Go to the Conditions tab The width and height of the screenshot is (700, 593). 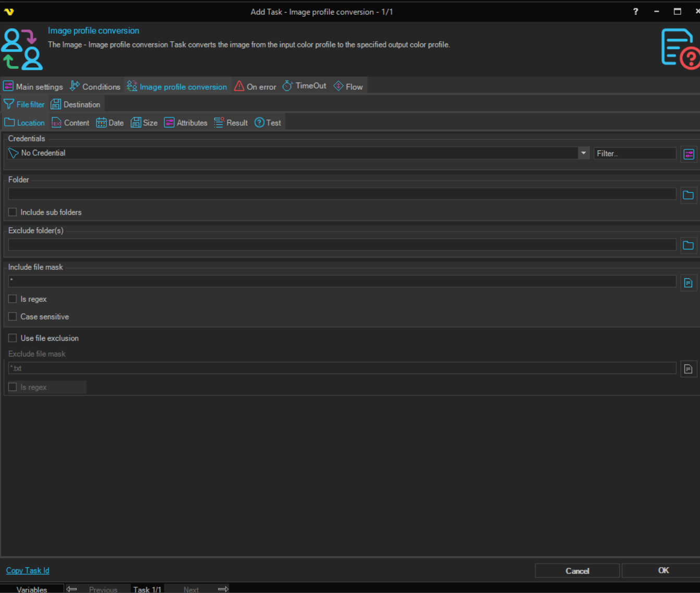coord(95,87)
